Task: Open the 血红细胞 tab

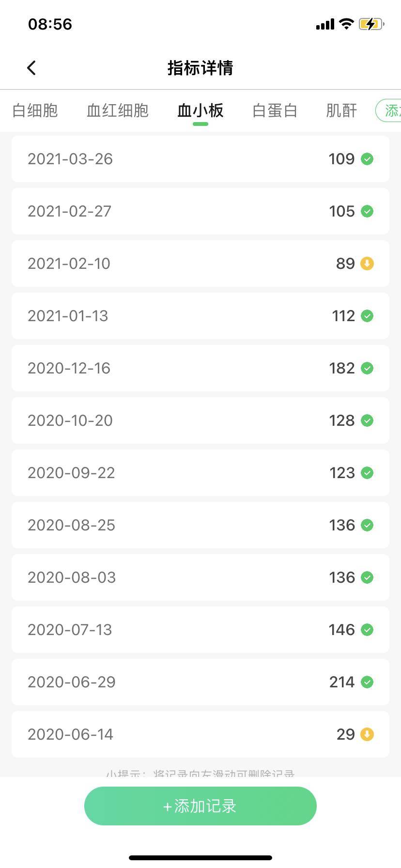Action: (x=118, y=111)
